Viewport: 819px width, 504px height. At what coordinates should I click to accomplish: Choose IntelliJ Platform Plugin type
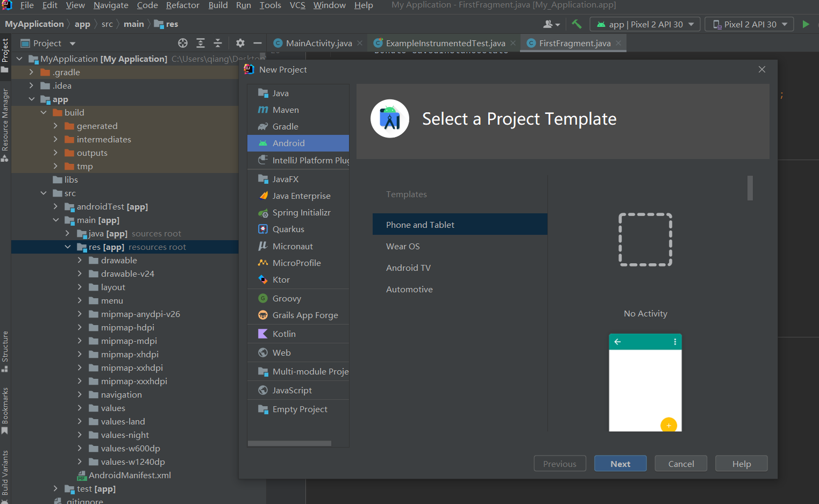coord(298,160)
